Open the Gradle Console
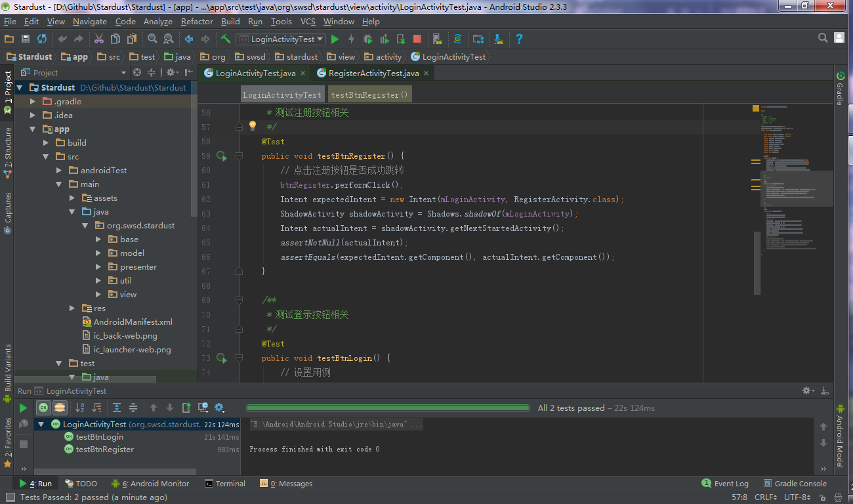Image resolution: width=853 pixels, height=504 pixels. [794, 484]
